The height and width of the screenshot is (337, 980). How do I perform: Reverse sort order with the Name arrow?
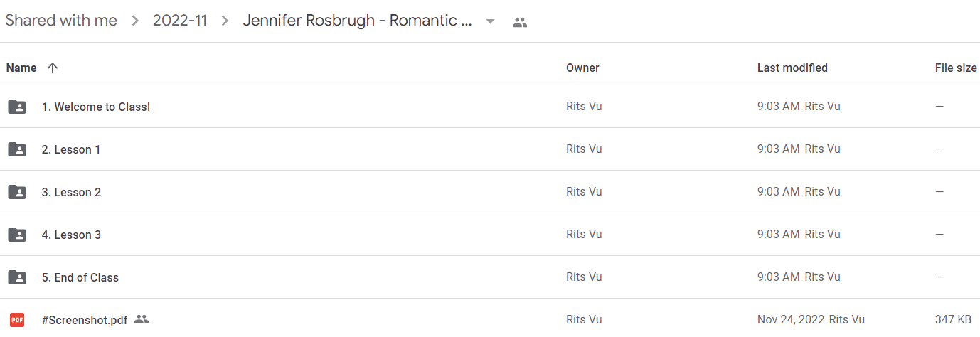click(x=52, y=68)
